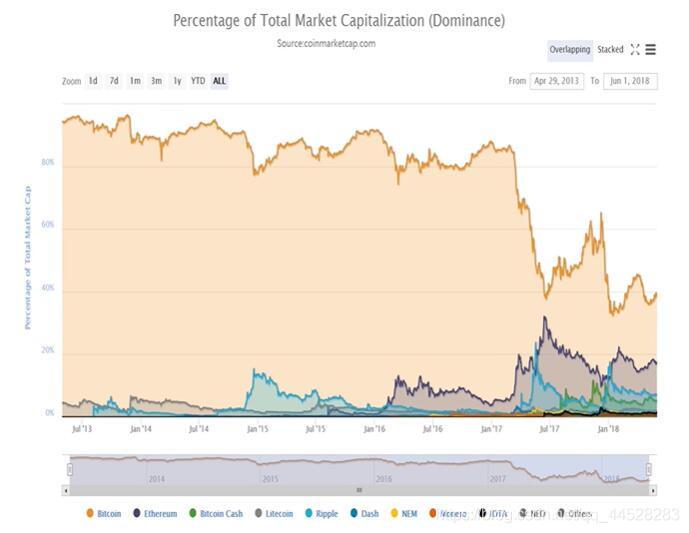This screenshot has width=689, height=533.
Task: Click the Ripple legend dot
Action: [309, 513]
